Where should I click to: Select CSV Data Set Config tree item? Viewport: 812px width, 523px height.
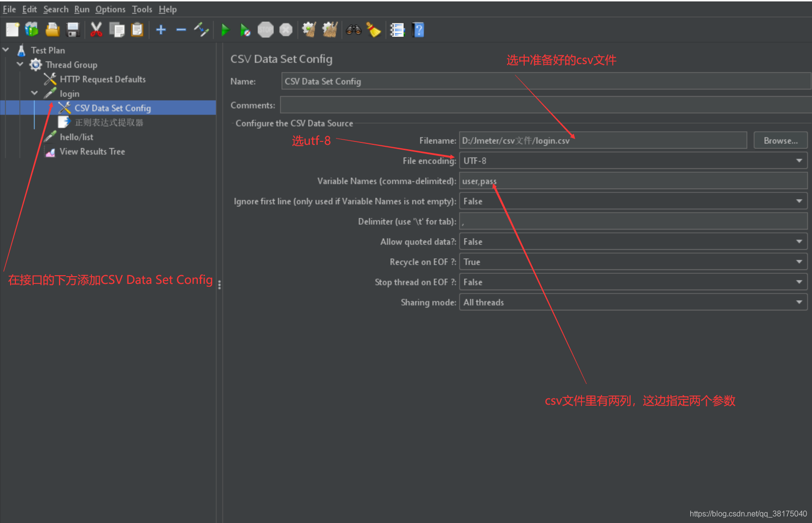pos(113,108)
